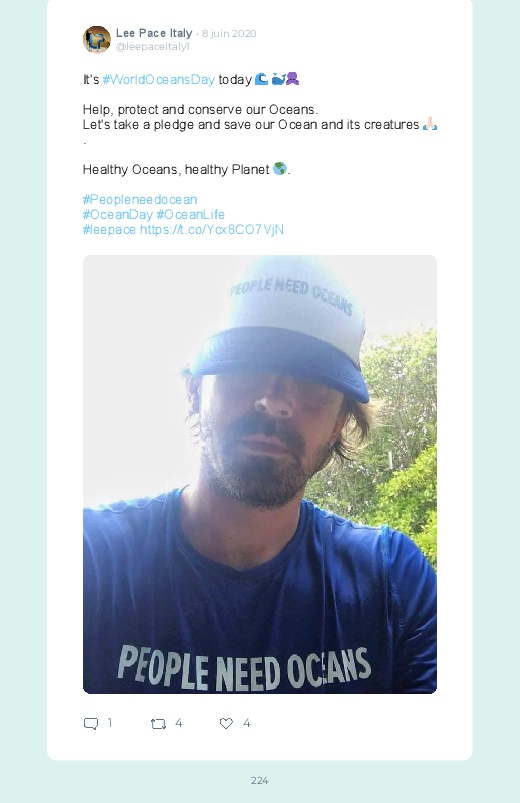Open the t.co/Ycx8CO7VjN link

point(212,229)
